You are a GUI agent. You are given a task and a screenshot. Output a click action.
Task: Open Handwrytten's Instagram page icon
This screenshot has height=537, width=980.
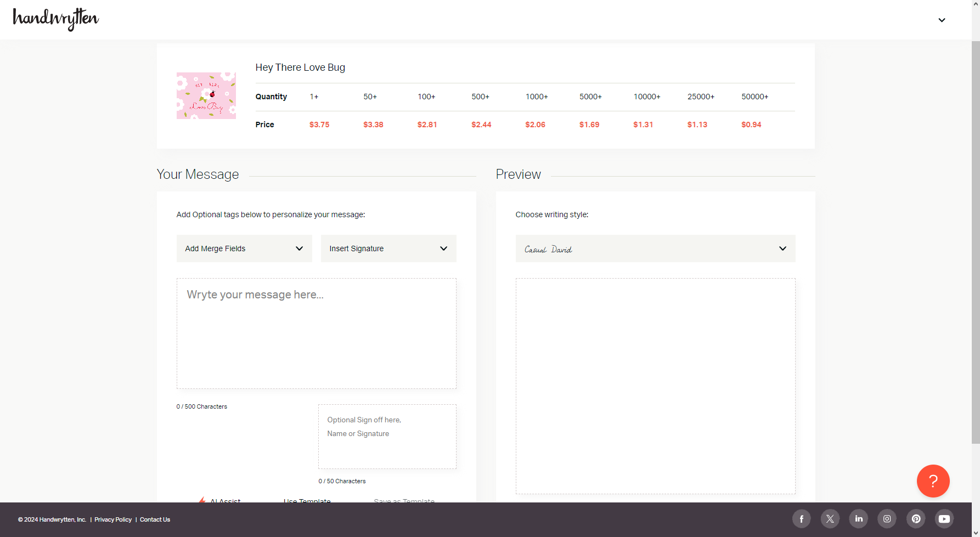(887, 518)
